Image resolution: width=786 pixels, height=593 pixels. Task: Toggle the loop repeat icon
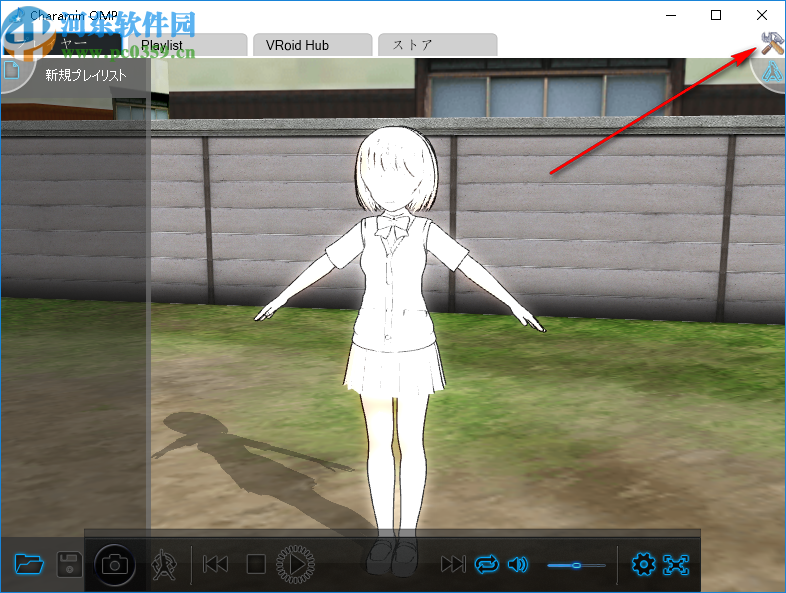[487, 564]
